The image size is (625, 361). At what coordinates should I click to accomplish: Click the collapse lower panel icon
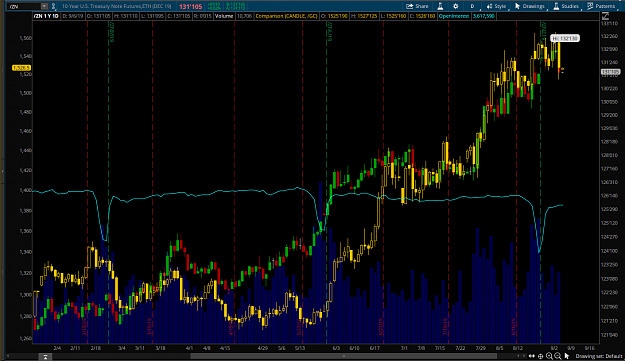[x=45, y=357]
